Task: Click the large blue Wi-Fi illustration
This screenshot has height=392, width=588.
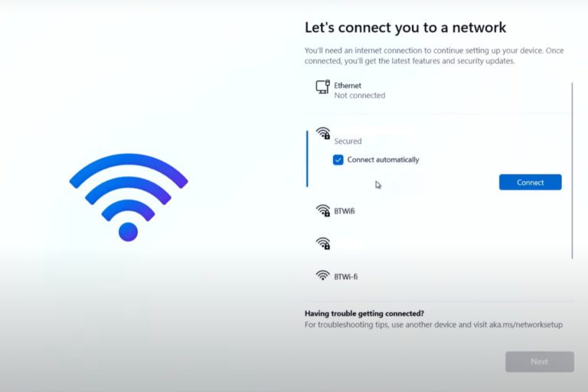Action: click(129, 198)
